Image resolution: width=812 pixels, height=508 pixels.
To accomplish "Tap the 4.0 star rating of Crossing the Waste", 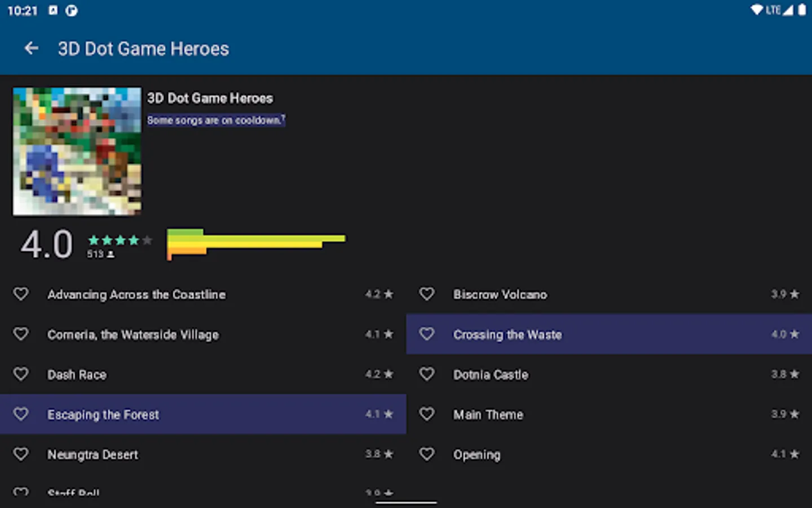I will click(785, 334).
